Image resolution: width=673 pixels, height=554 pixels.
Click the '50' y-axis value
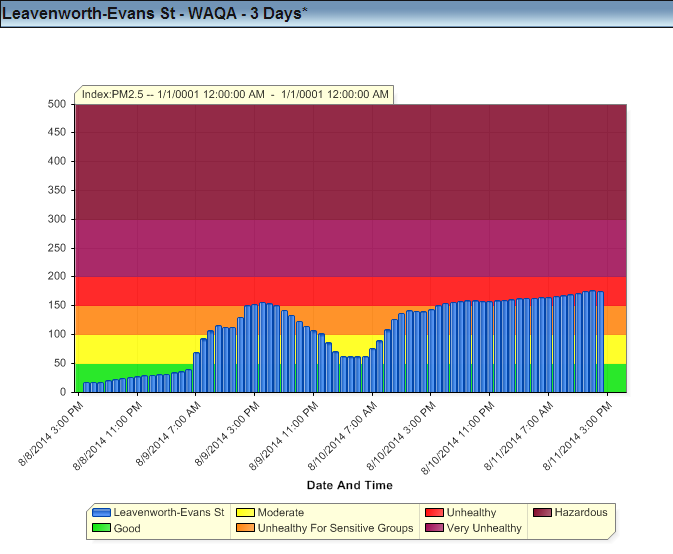click(x=60, y=363)
